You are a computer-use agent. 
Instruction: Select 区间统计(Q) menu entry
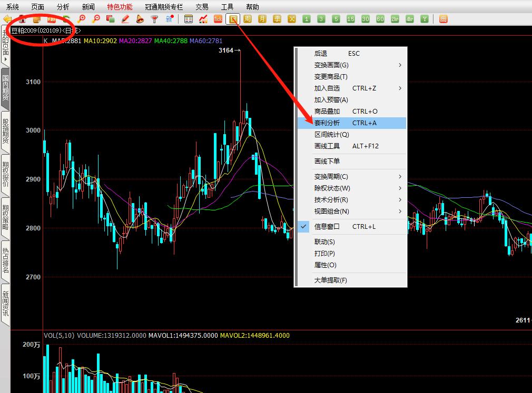pos(331,135)
